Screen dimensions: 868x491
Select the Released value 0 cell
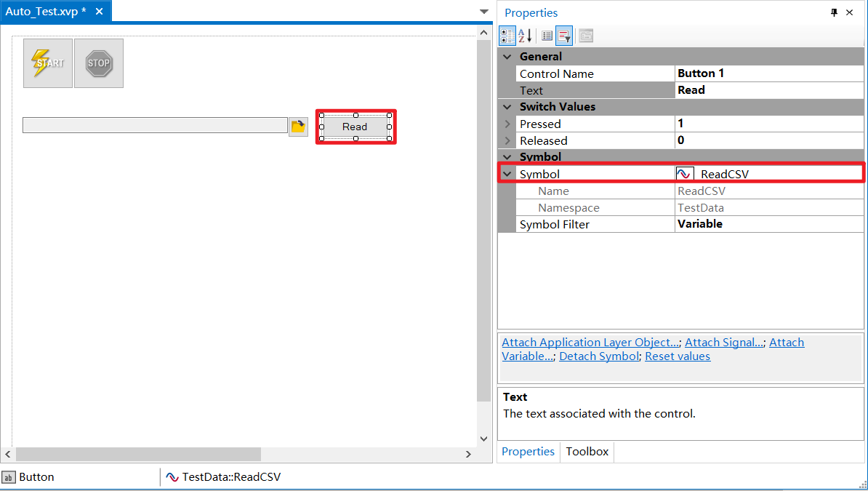769,140
